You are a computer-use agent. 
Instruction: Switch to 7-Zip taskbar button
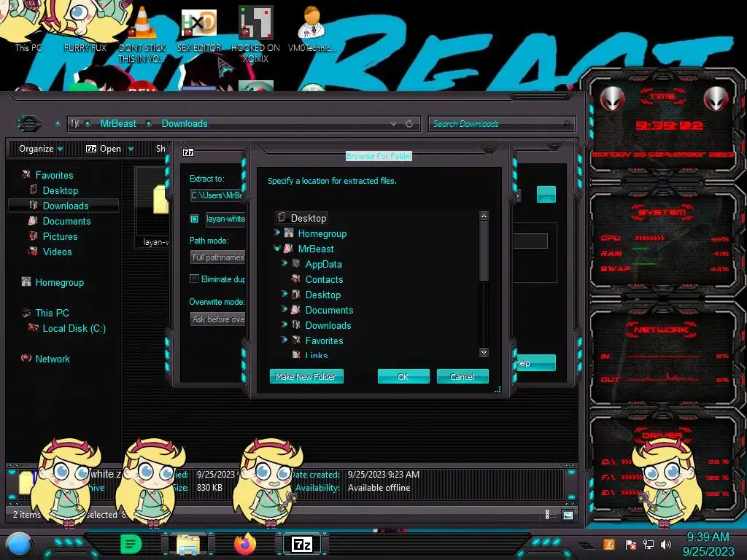coord(301,544)
